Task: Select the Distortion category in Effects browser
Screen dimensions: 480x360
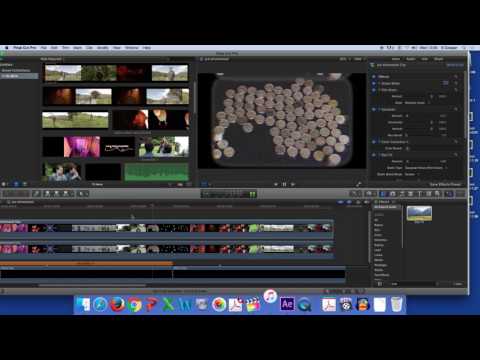Action: coord(381,240)
